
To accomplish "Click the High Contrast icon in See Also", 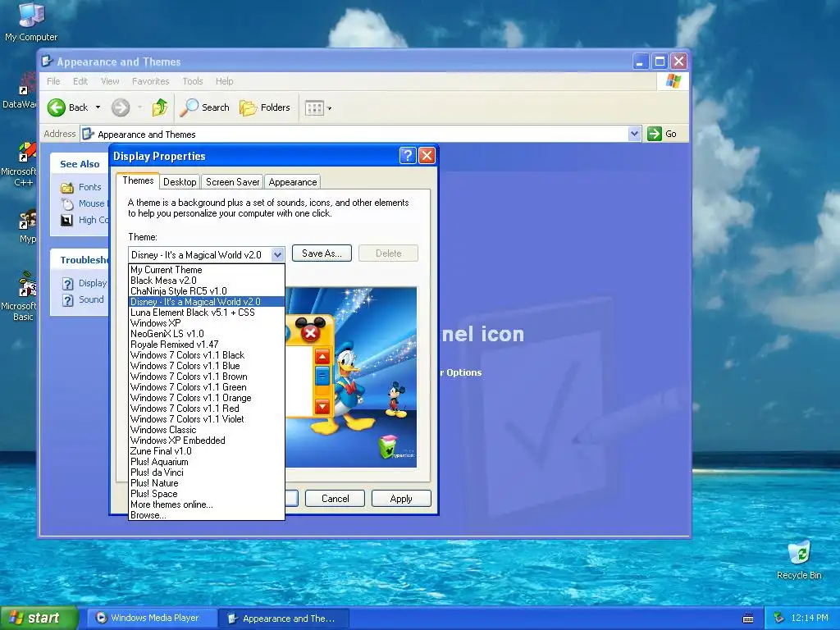I will tap(66, 220).
